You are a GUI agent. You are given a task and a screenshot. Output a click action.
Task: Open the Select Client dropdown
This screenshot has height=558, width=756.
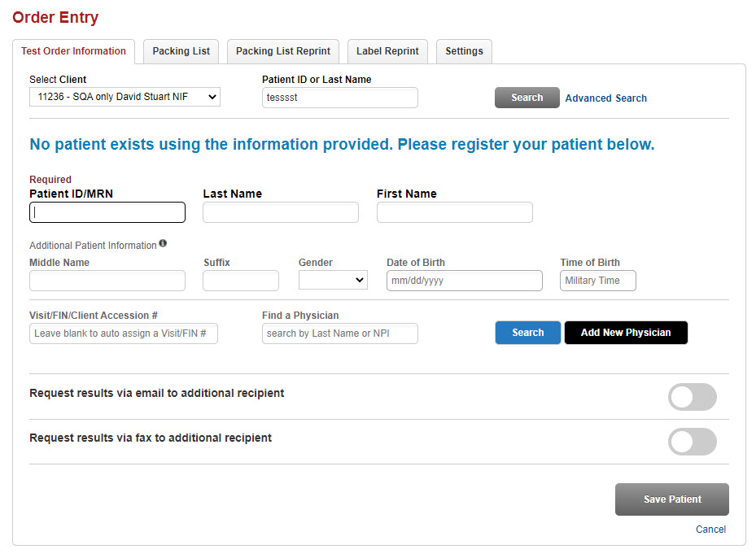click(125, 97)
